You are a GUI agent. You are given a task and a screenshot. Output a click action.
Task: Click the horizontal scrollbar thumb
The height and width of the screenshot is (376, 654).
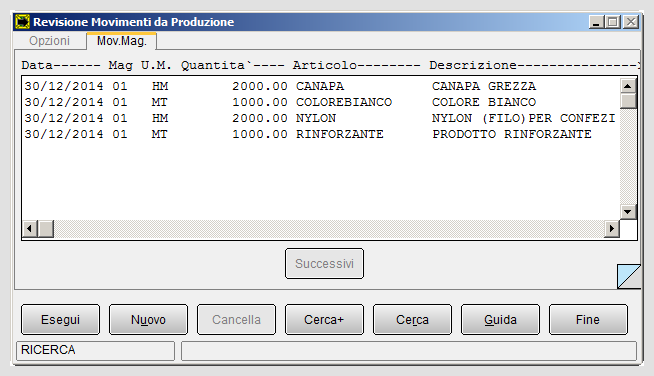46,229
